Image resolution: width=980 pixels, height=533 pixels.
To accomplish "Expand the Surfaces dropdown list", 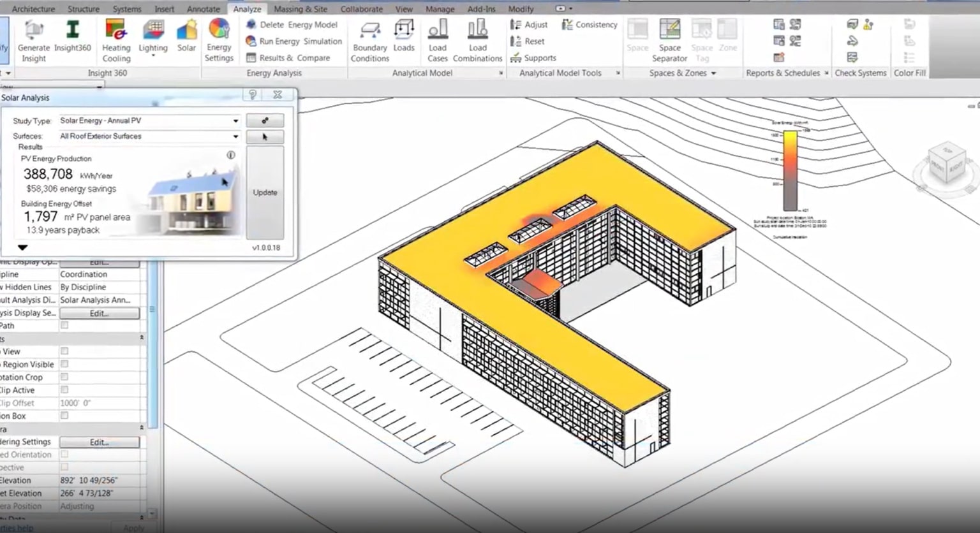I will pyautogui.click(x=235, y=136).
